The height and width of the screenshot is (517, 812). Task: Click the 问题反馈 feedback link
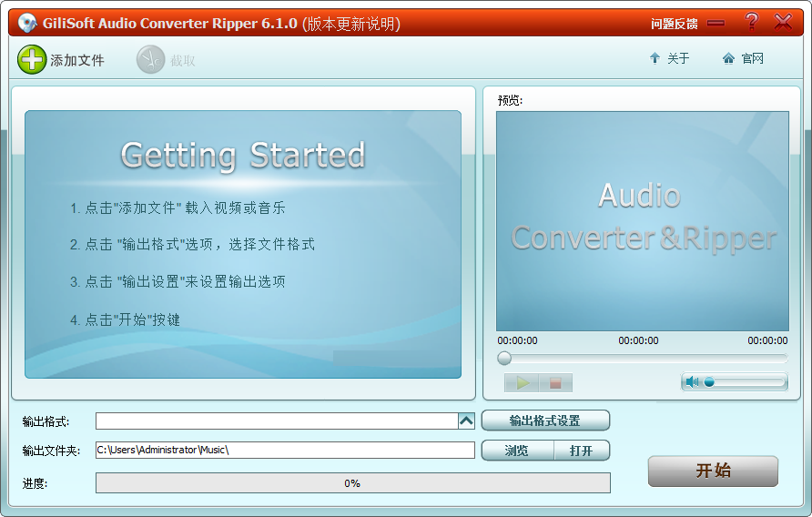coord(675,24)
